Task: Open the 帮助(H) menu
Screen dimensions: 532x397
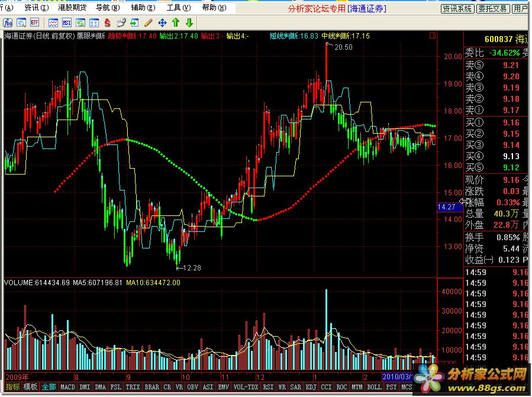Action: click(214, 8)
